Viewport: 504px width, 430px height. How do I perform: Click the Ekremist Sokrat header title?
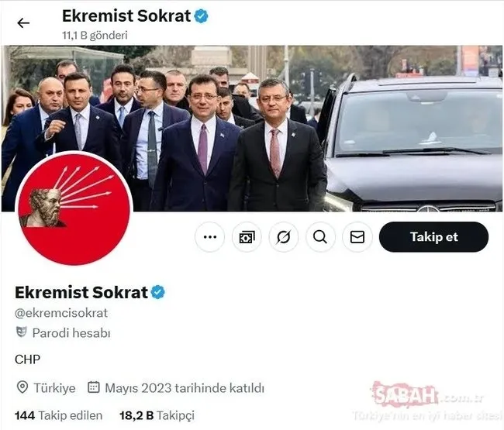126,16
